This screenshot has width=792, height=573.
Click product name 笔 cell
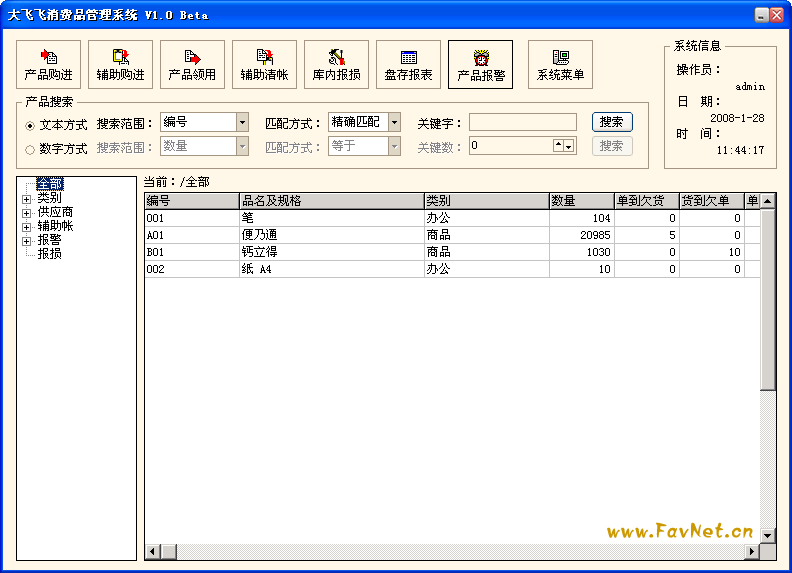[x=331, y=218]
